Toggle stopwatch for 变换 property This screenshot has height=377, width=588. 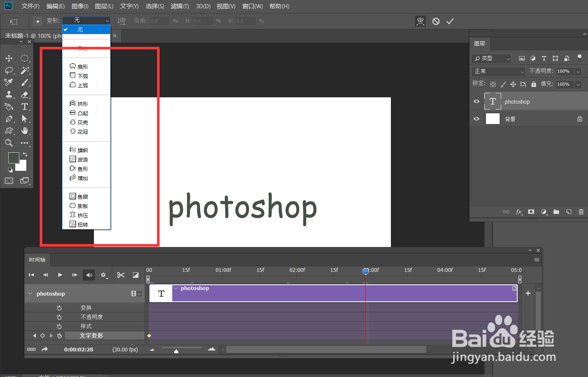59,308
